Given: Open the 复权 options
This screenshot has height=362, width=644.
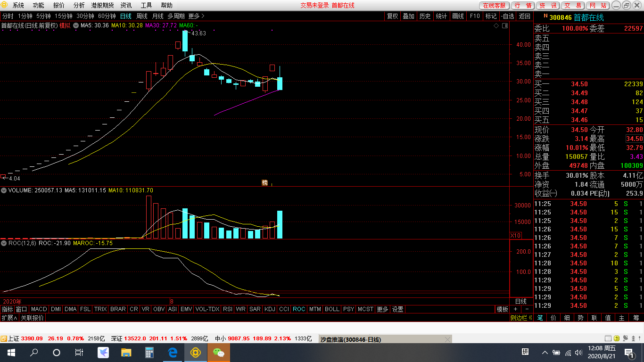Looking at the screenshot, I should click(392, 16).
